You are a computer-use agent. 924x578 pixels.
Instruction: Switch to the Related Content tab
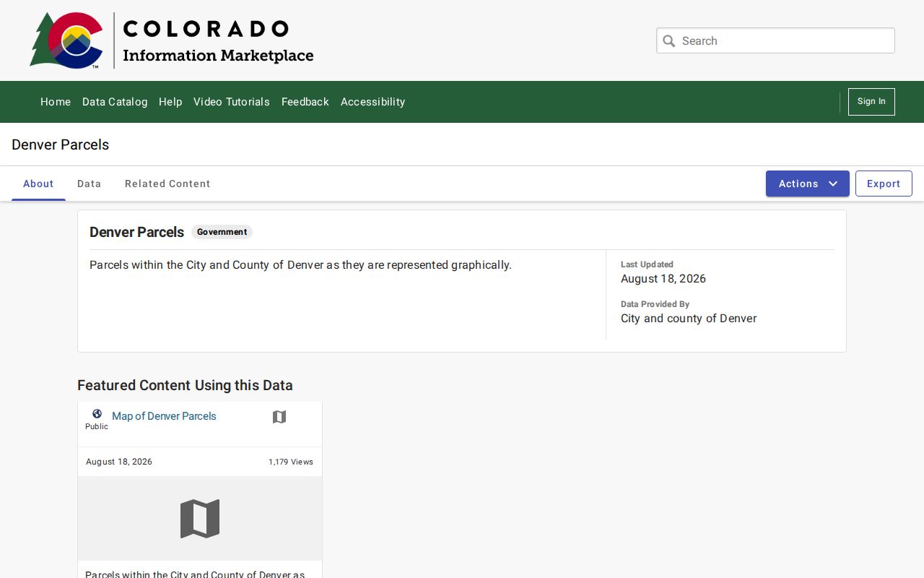167,184
